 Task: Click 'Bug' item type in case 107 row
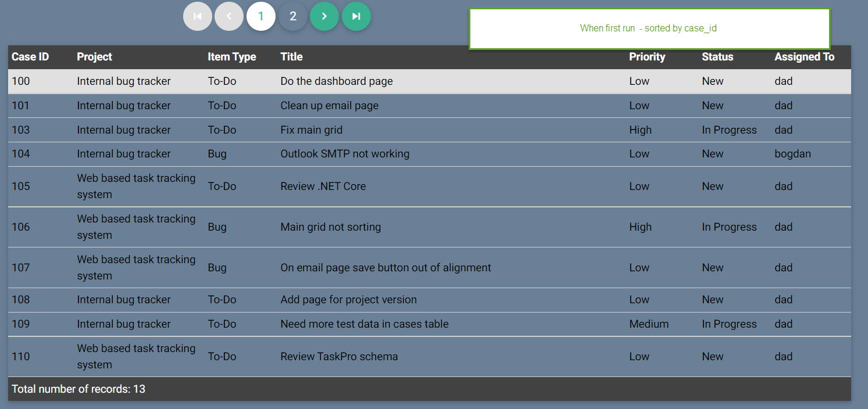217,268
